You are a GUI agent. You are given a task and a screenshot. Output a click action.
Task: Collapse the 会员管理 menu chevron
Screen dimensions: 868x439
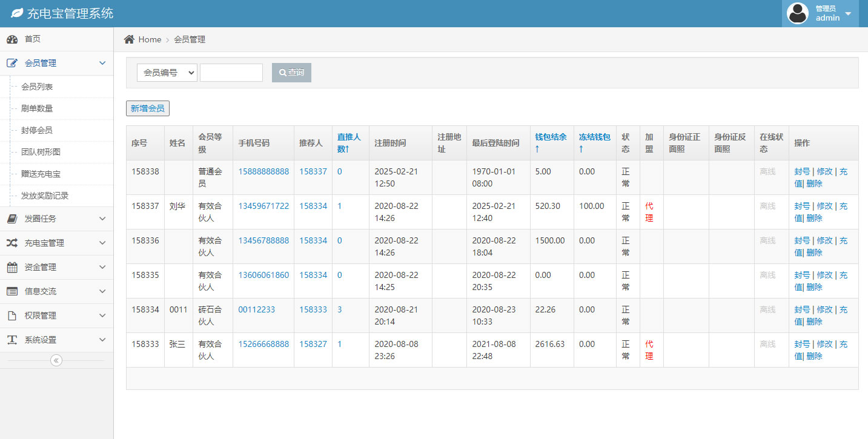[102, 63]
